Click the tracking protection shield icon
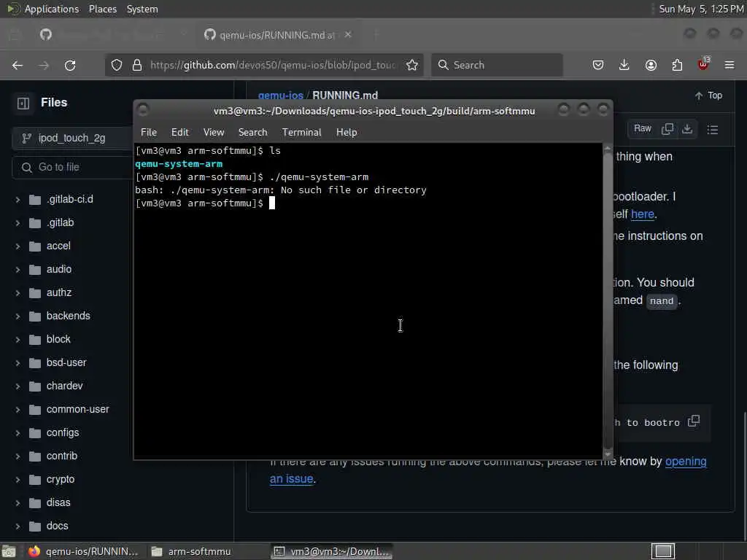This screenshot has width=747, height=560. coord(117,65)
